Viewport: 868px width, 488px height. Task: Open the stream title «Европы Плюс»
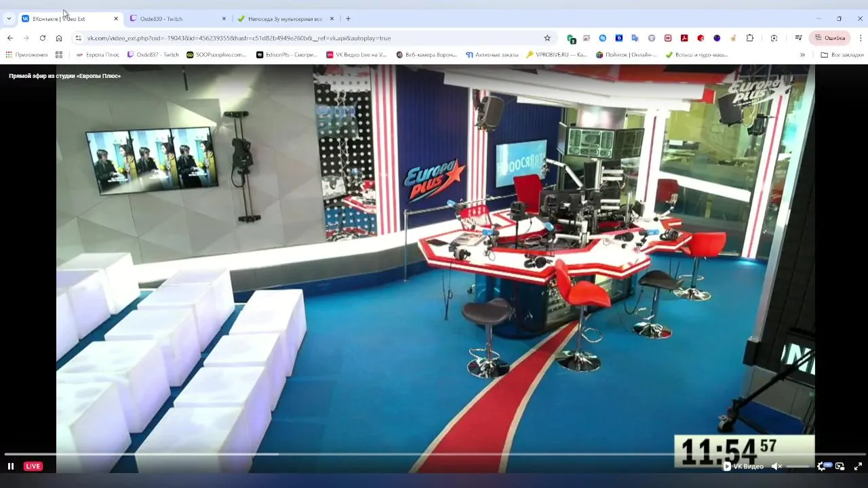[x=64, y=76]
